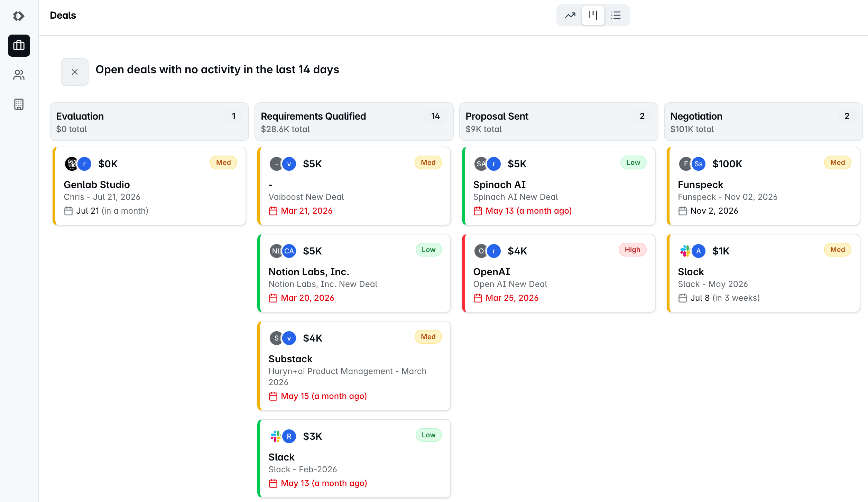Click 'Slack - Feb-2026' subtitle text
The width and height of the screenshot is (868, 502).
(303, 470)
